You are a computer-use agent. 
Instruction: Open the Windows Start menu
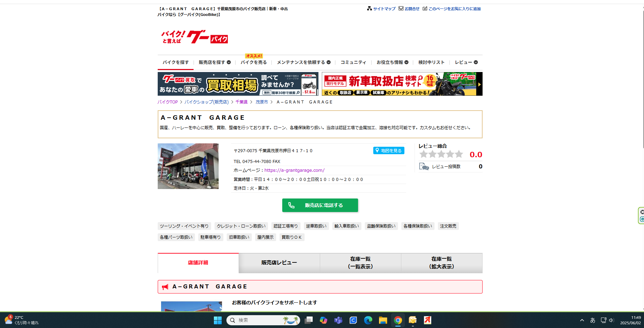(218, 320)
